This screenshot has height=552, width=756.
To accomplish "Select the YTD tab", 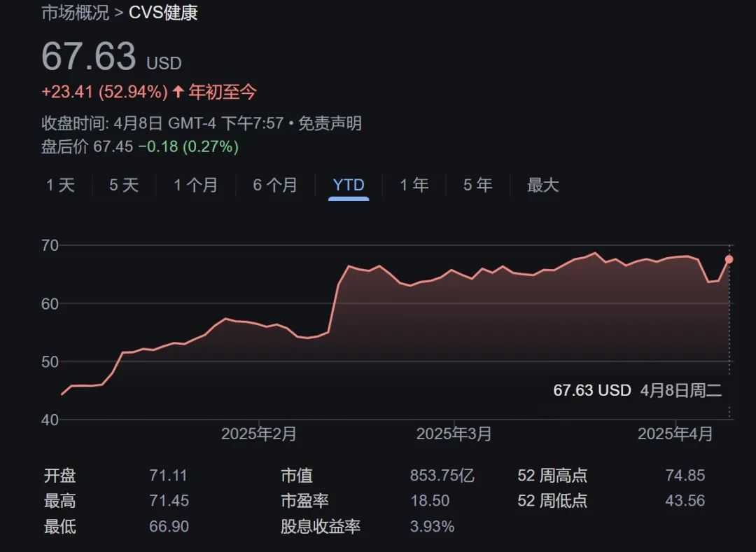I will click(x=349, y=185).
